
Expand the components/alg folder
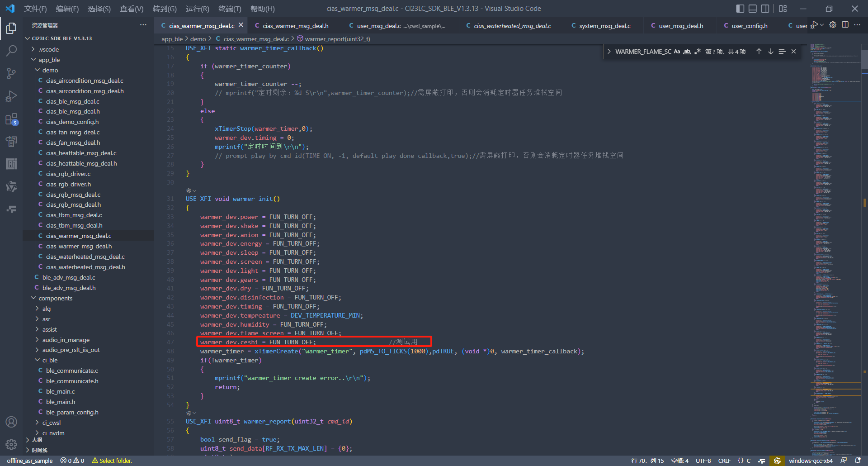(x=46, y=309)
